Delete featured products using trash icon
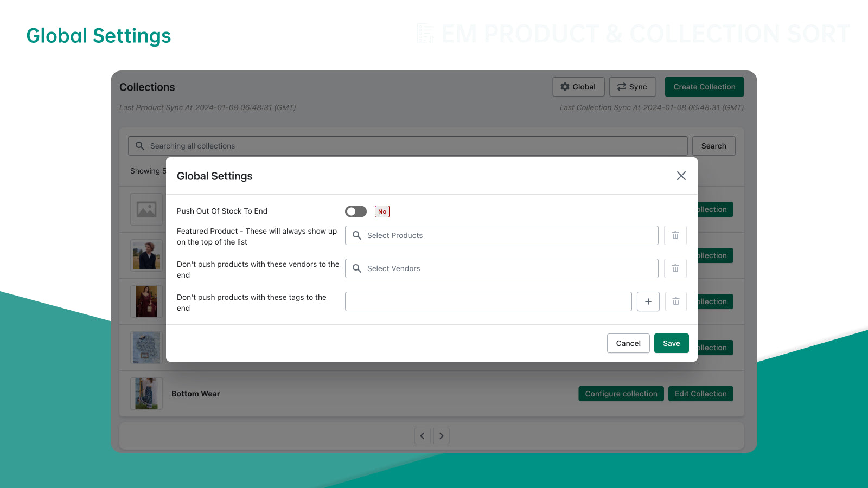This screenshot has width=868, height=488. click(x=675, y=235)
